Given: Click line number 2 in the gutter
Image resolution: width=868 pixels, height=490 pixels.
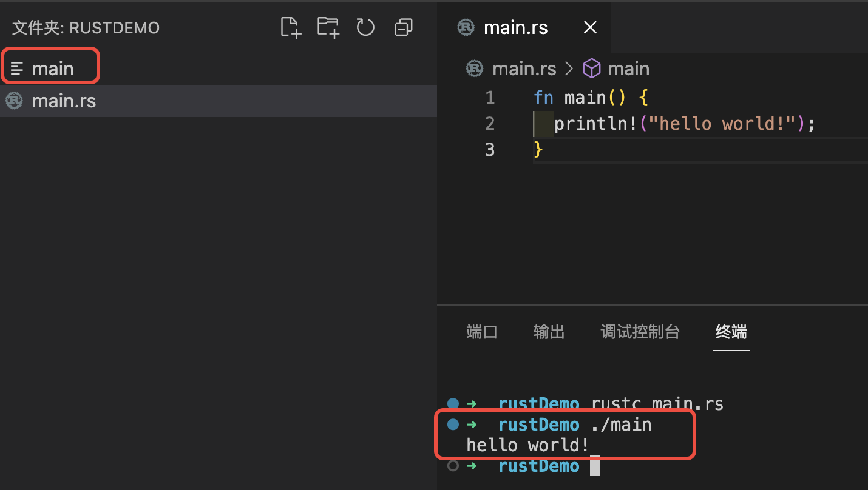Looking at the screenshot, I should click(x=490, y=124).
